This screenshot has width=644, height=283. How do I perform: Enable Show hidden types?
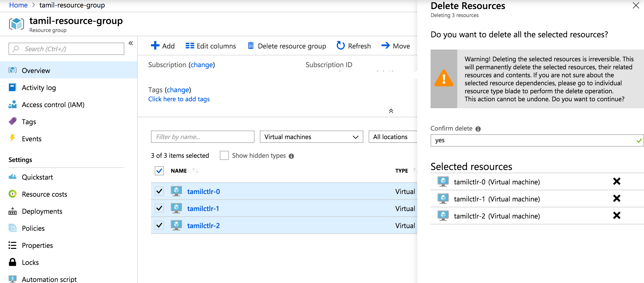click(224, 155)
